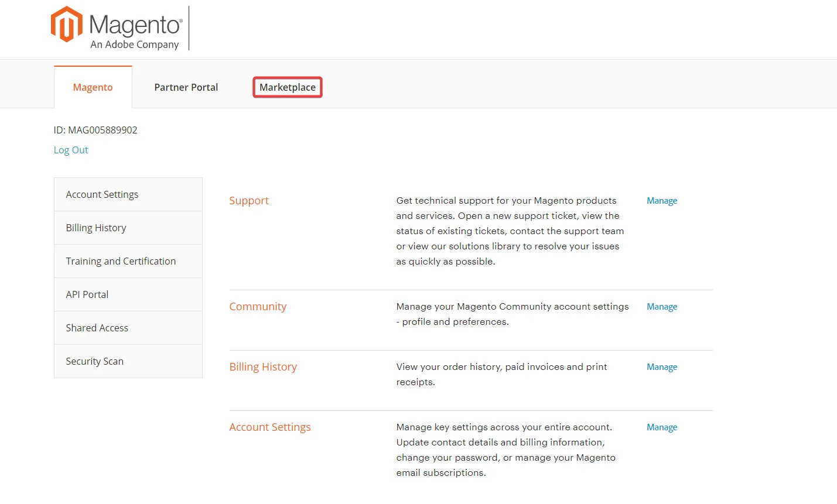Click Manage link for Community
The width and height of the screenshot is (837, 504).
click(662, 306)
